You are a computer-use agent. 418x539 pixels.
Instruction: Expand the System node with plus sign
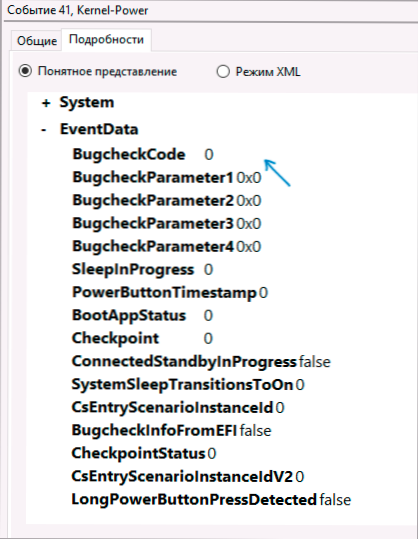click(46, 103)
